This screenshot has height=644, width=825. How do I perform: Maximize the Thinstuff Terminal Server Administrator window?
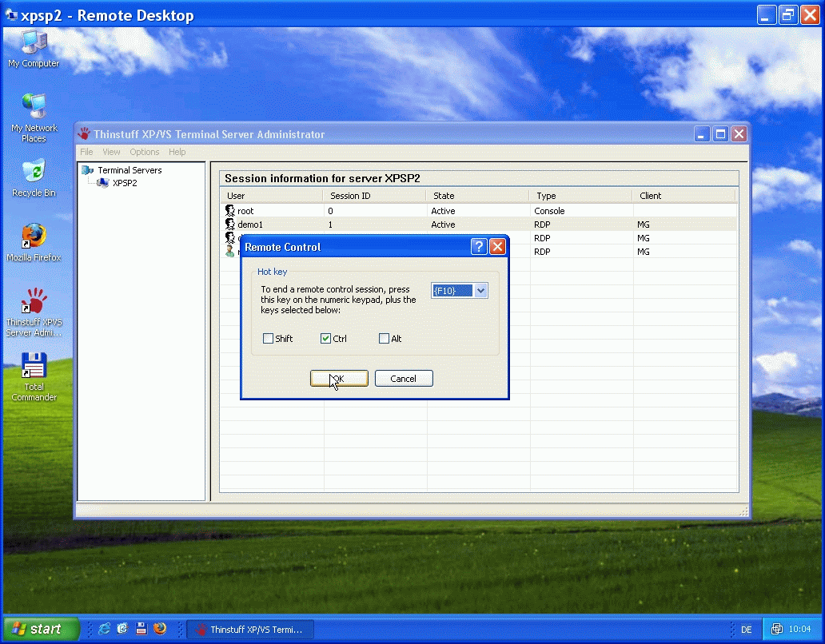coord(720,134)
